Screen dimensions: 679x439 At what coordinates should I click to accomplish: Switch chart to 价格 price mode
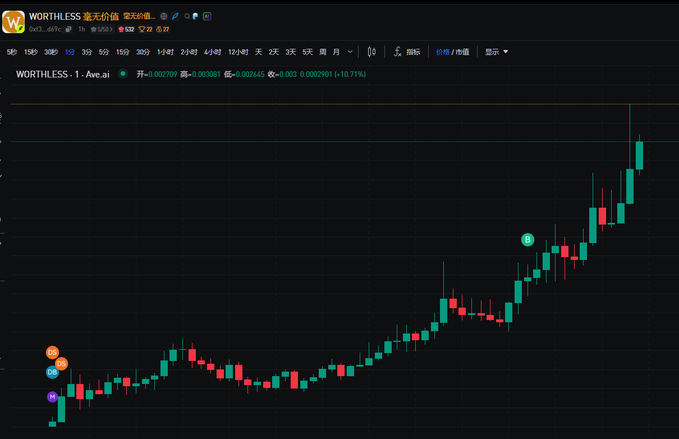(x=443, y=52)
